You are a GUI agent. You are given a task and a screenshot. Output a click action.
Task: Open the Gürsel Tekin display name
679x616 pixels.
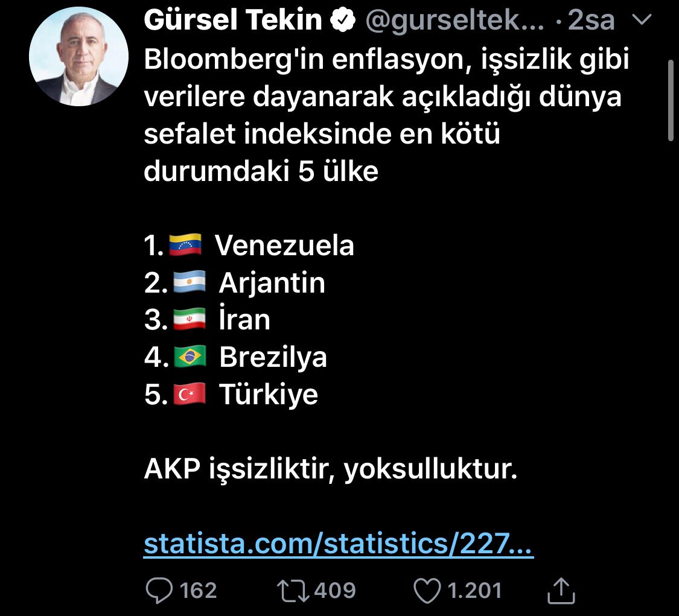pos(233,21)
